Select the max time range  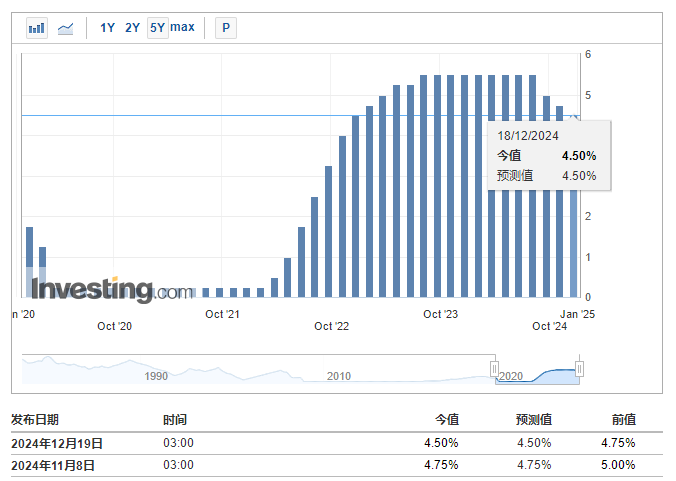(183, 28)
